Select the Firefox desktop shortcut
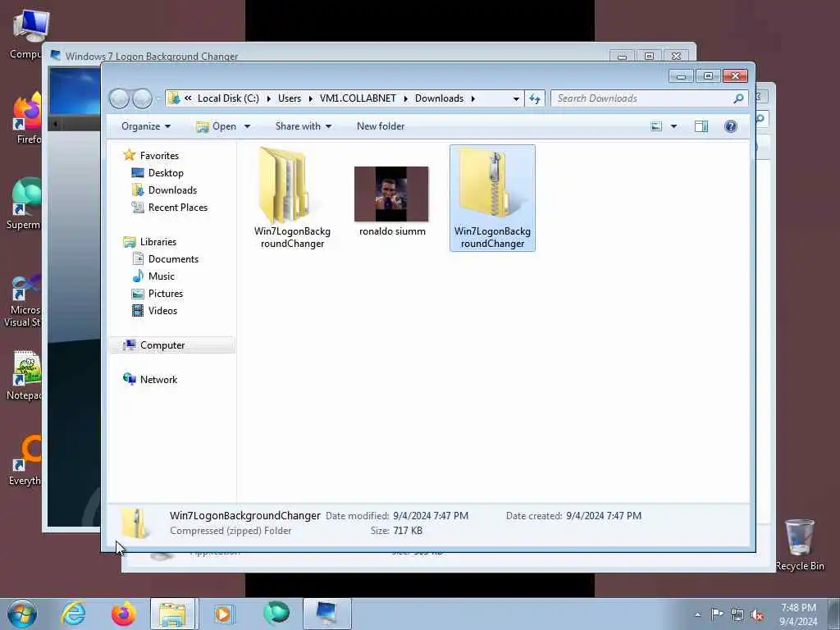This screenshot has height=630, width=840. tap(27, 118)
